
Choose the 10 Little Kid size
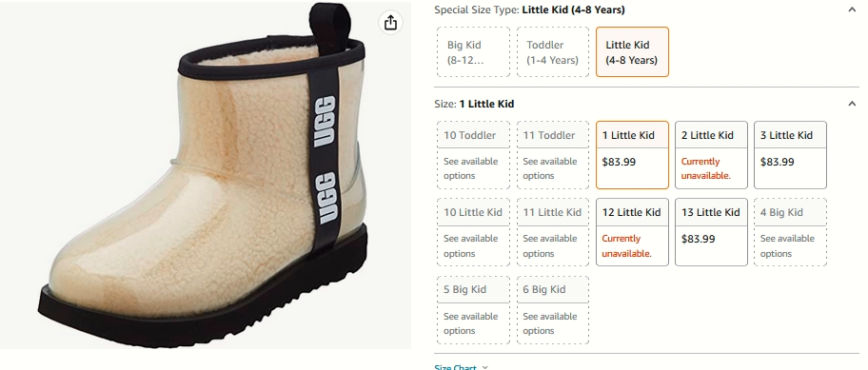coord(473,232)
